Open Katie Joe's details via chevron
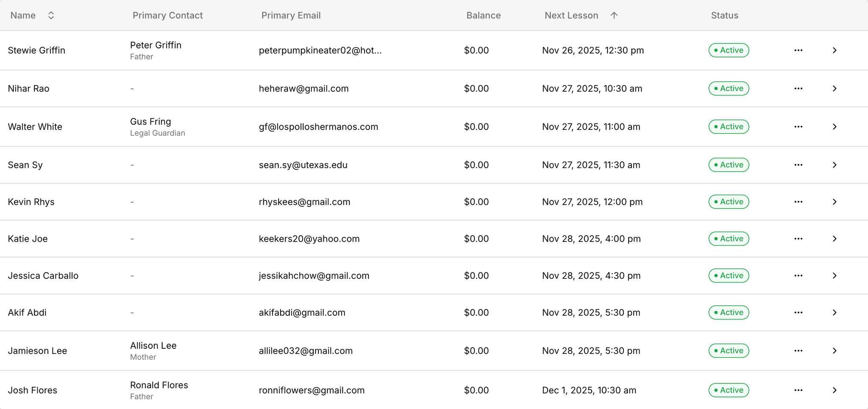Image resolution: width=868 pixels, height=409 pixels. pyautogui.click(x=834, y=239)
